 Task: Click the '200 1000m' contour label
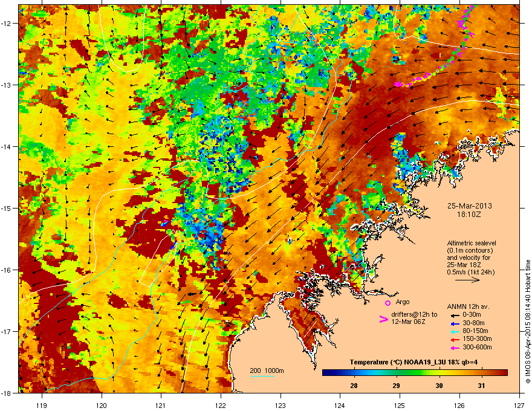coord(267,371)
